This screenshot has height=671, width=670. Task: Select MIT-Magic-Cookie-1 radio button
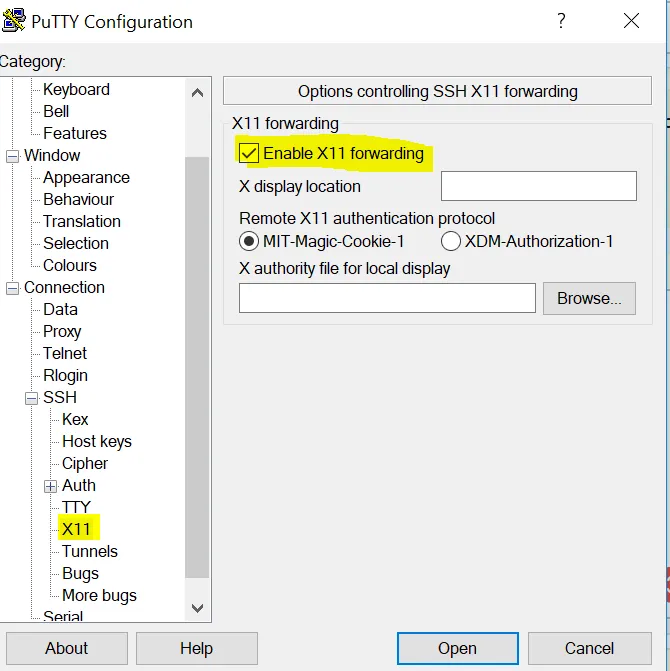pos(249,241)
